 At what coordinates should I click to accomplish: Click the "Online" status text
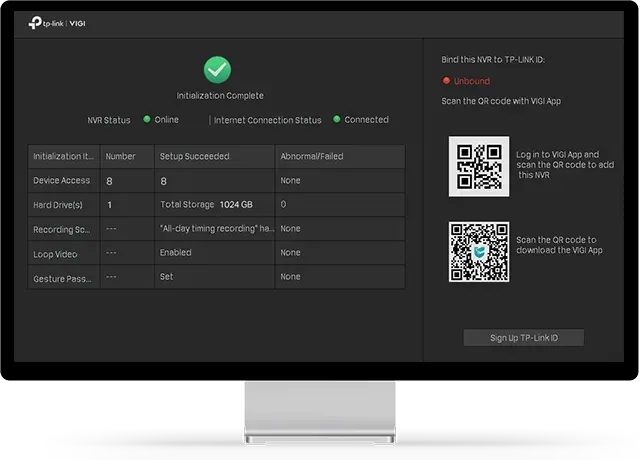coord(167,120)
